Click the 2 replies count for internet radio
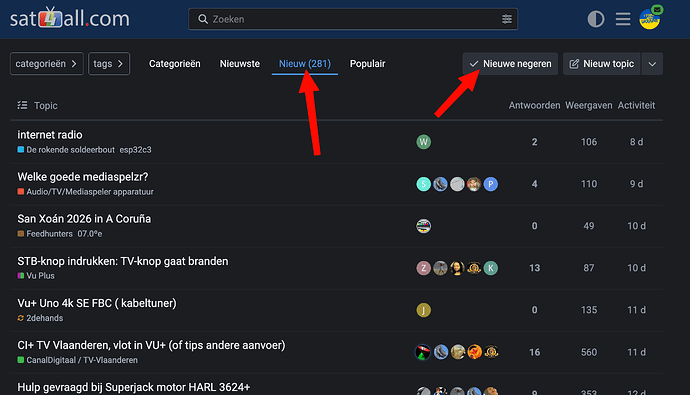The height and width of the screenshot is (395, 690). (x=534, y=142)
